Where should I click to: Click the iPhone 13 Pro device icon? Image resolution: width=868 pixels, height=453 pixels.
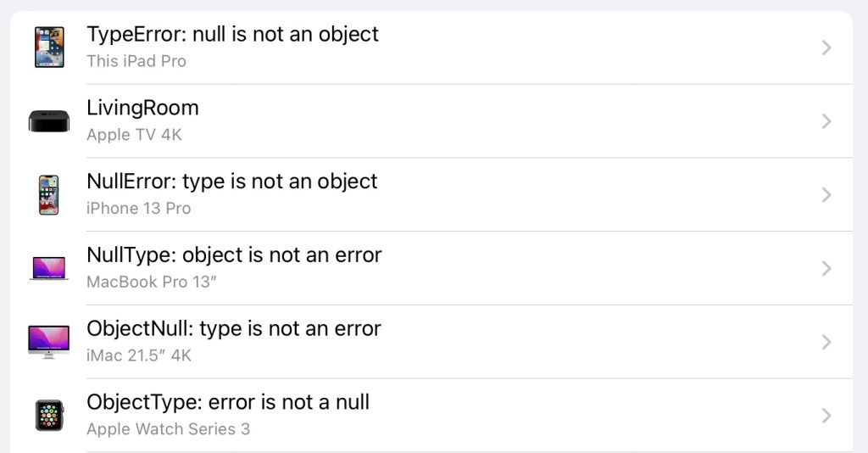click(x=49, y=195)
